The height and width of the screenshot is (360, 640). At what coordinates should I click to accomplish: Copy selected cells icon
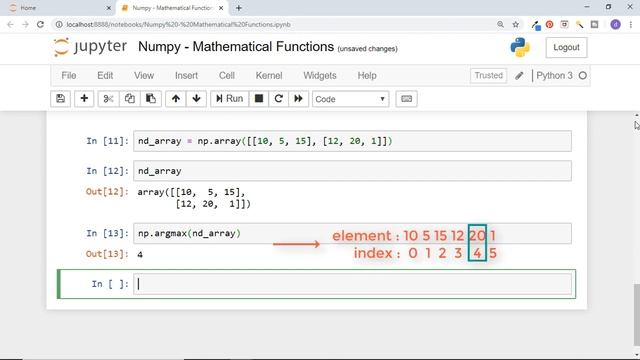pyautogui.click(x=130, y=99)
